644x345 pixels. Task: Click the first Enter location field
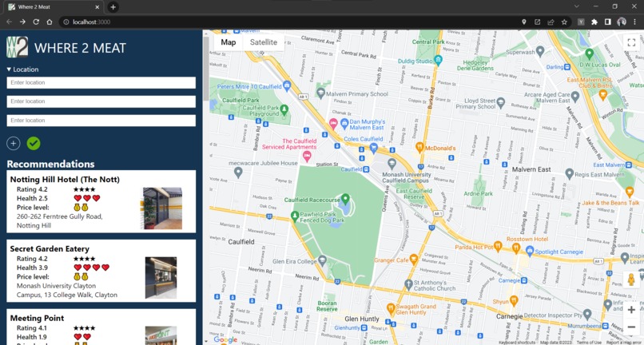coord(101,82)
